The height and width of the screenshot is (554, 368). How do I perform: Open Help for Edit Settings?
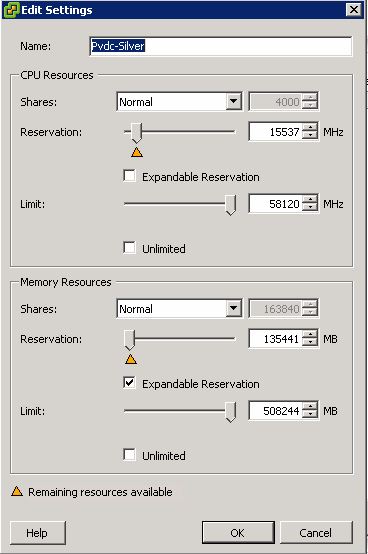pyautogui.click(x=37, y=533)
